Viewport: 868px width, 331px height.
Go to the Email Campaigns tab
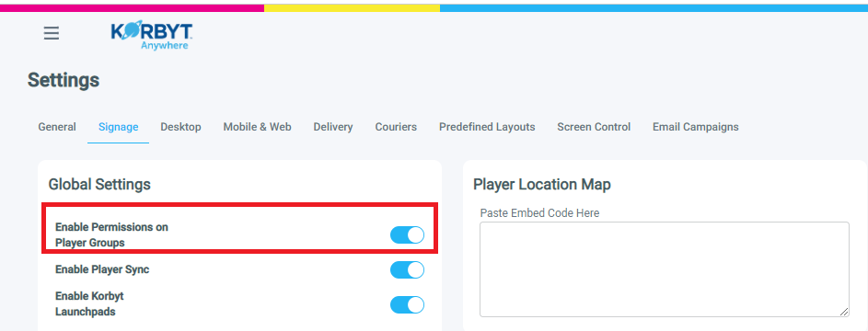click(696, 127)
